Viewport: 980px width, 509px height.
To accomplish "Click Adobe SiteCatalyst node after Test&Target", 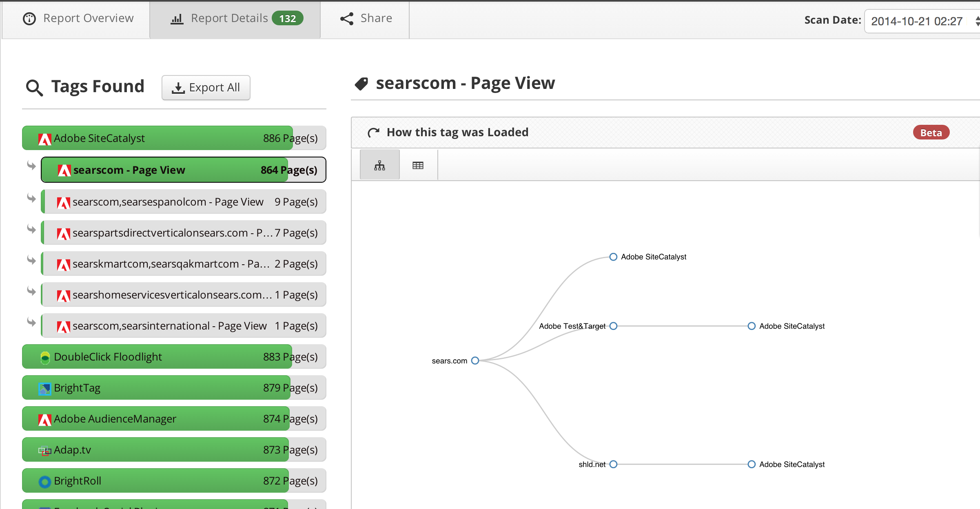I will pos(751,326).
